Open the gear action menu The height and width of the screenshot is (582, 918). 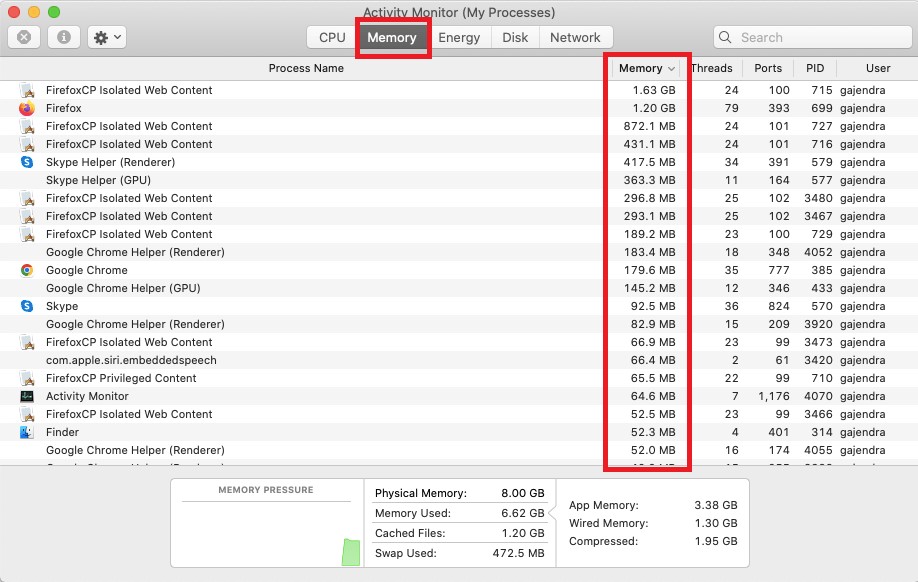coord(104,37)
